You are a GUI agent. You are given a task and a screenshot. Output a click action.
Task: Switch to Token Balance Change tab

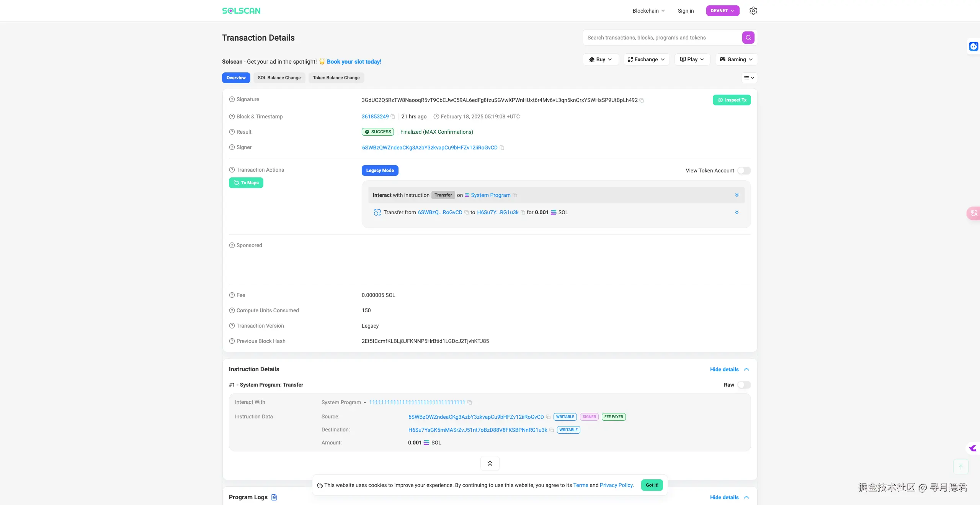coord(336,78)
